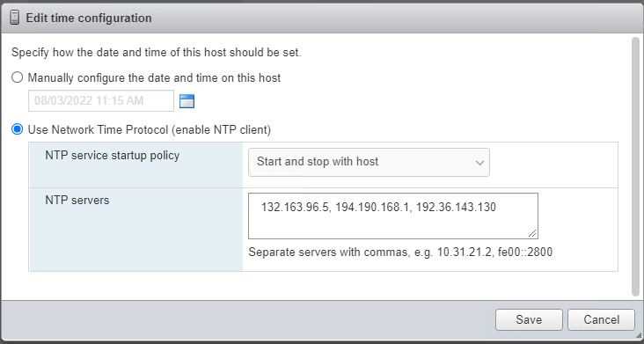
Task: Click the dialog corner resize handle
Action: [638, 336]
